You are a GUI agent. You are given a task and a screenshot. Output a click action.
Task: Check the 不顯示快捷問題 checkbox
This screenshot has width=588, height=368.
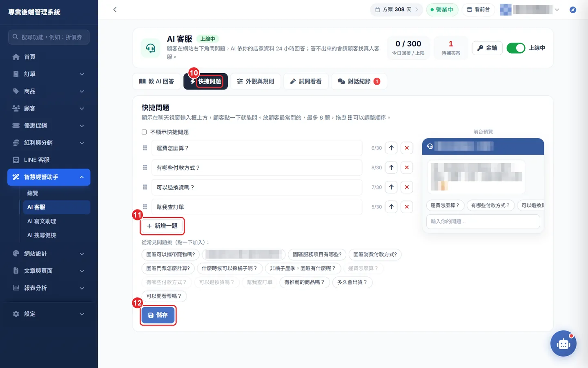tap(144, 132)
